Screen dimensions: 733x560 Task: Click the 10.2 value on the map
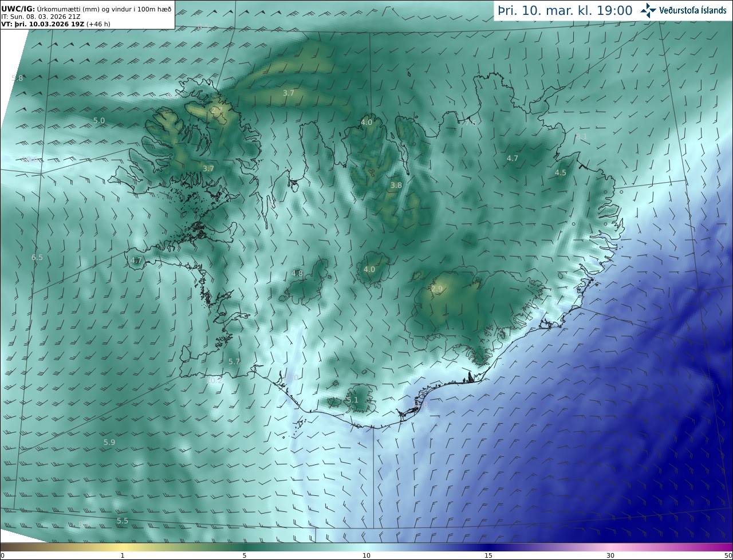coord(214,380)
